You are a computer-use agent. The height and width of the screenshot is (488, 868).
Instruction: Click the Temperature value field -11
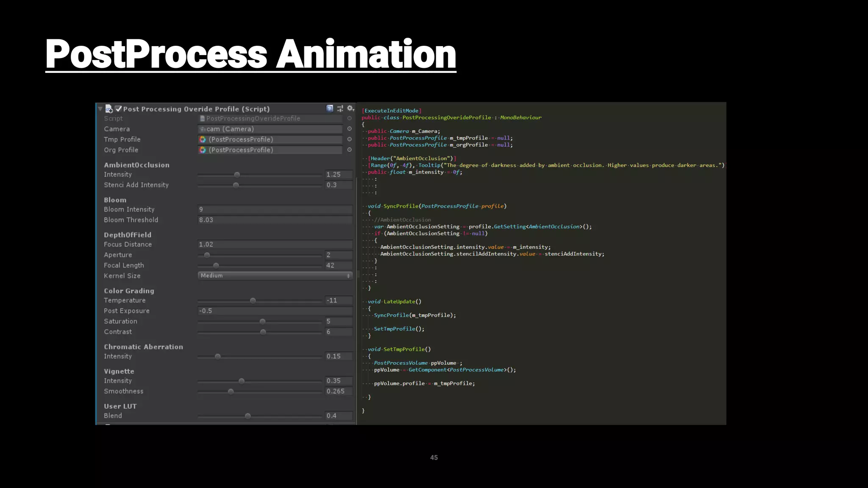339,300
